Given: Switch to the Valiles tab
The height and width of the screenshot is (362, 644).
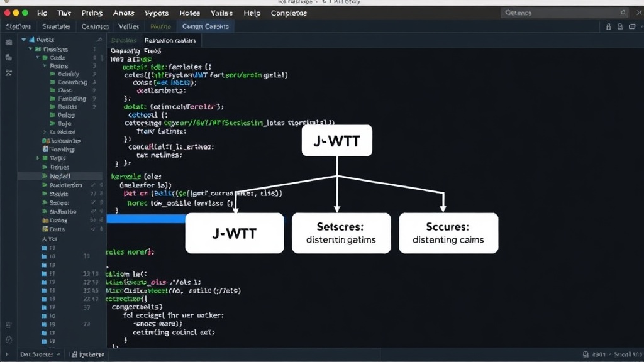Looking at the screenshot, I should tap(128, 26).
